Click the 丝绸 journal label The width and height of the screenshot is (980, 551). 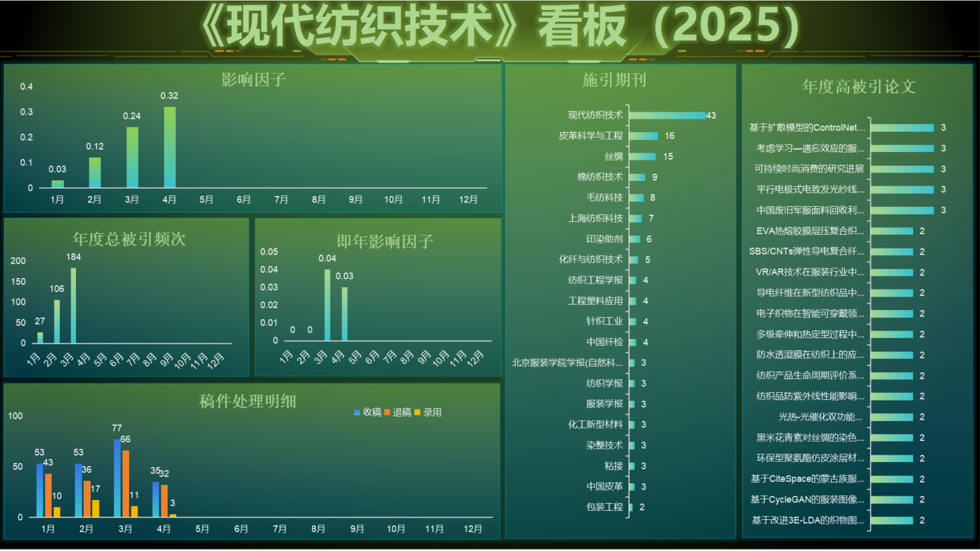[x=613, y=157]
